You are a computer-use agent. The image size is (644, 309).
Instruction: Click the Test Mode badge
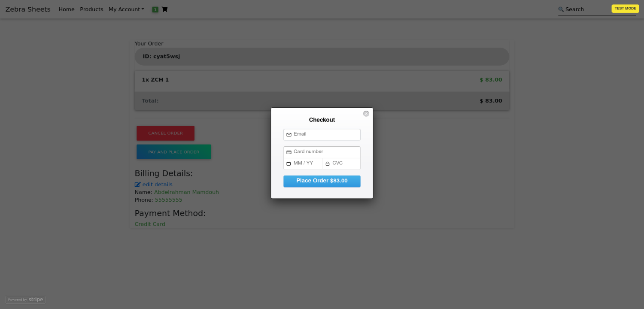[625, 9]
